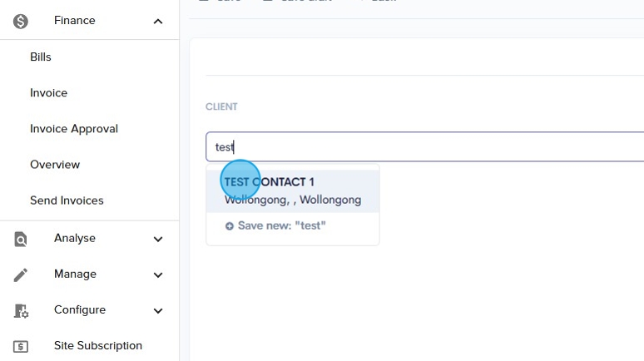Go to Invoice Approval
The width and height of the screenshot is (644, 361).
coord(74,129)
